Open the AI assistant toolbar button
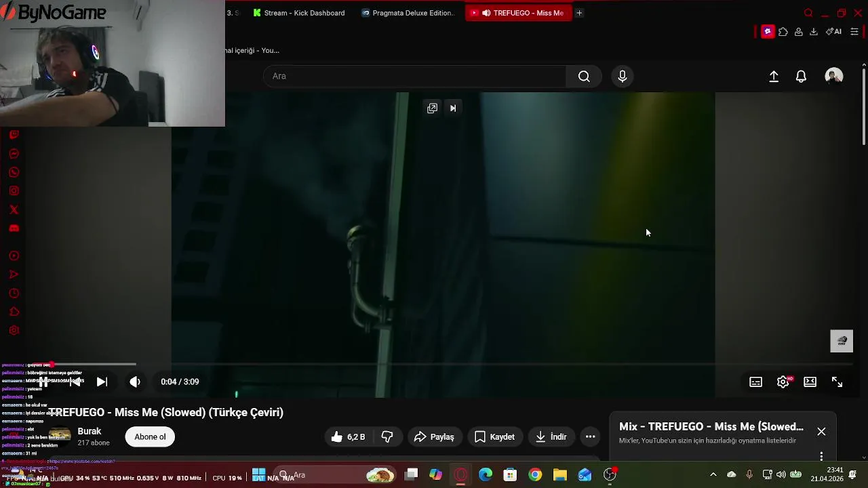This screenshot has height=488, width=868. point(833,31)
